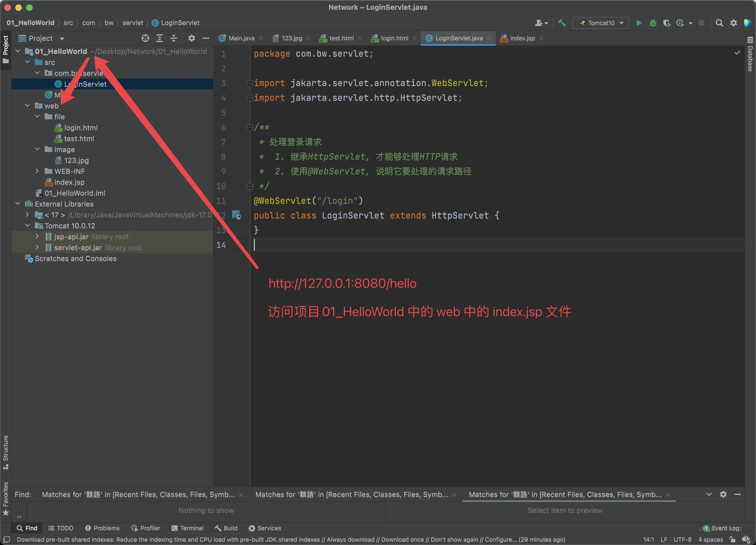The image size is (756, 545).
Task: Open the TODO tool window
Action: coord(61,528)
